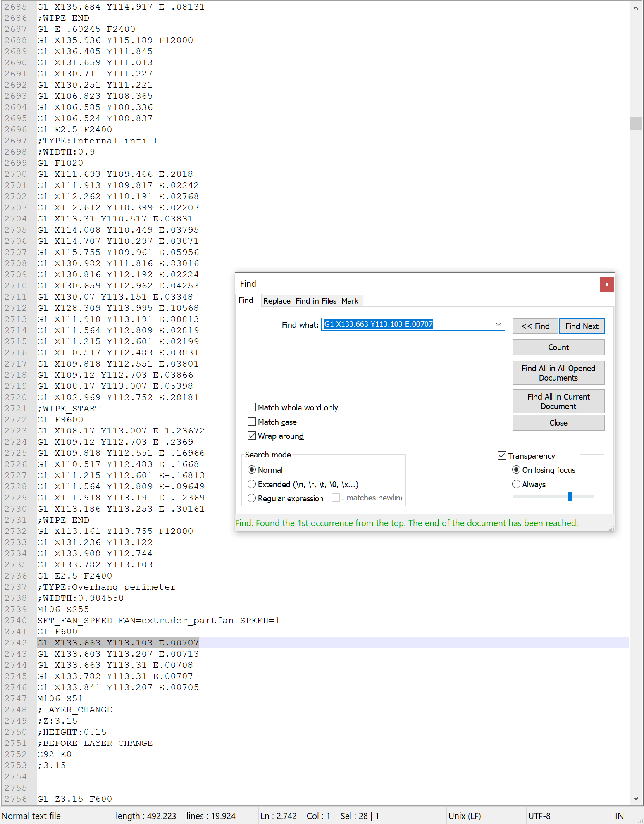The height and width of the screenshot is (824, 644).
Task: Click line 2748 ;LAYER_CHANGE
Action: tap(74, 710)
